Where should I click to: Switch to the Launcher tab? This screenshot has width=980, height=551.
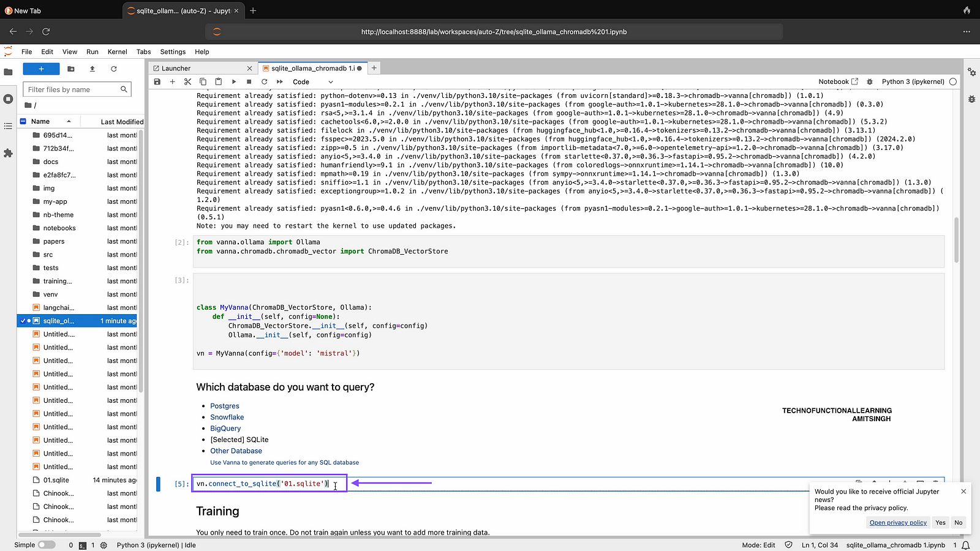click(x=176, y=69)
